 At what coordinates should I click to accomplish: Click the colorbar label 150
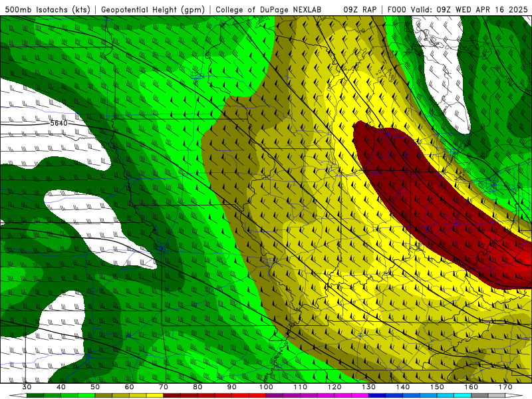[437, 387]
